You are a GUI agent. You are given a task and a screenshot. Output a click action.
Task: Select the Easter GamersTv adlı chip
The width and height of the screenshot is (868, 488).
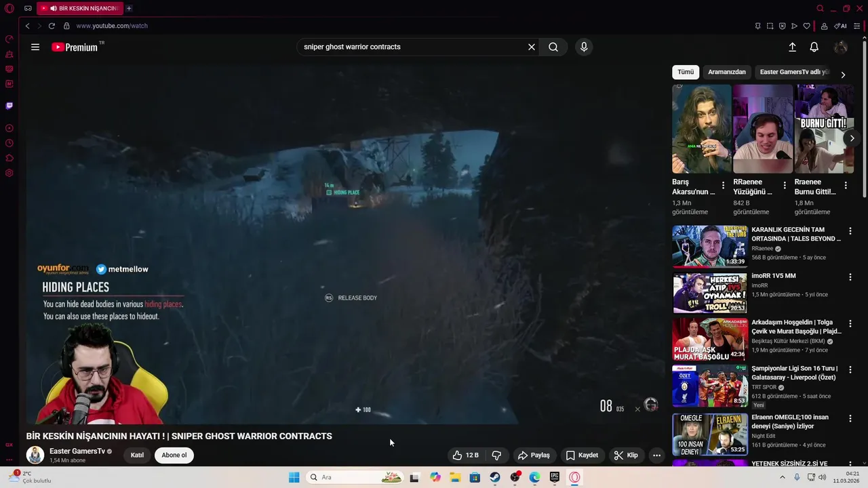[793, 72]
